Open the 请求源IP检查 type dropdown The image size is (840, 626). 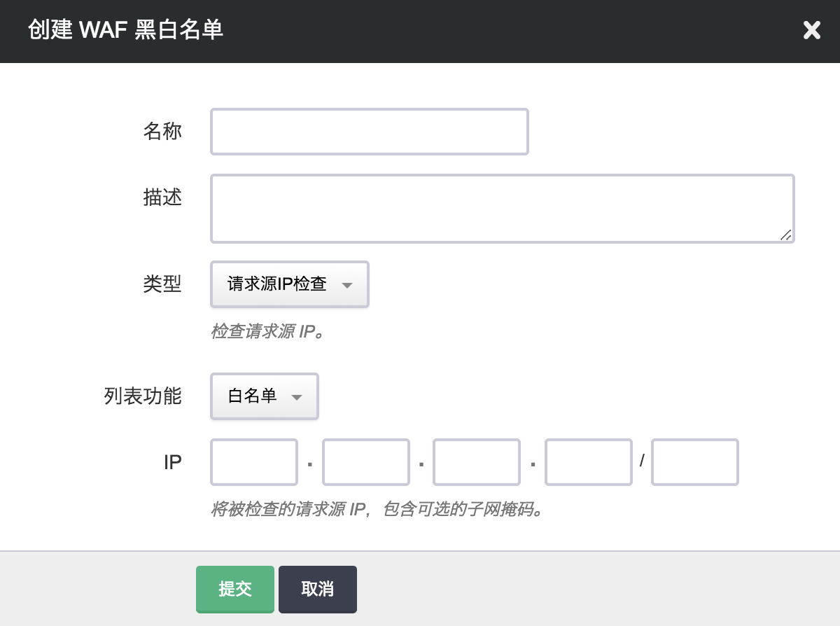pos(289,284)
